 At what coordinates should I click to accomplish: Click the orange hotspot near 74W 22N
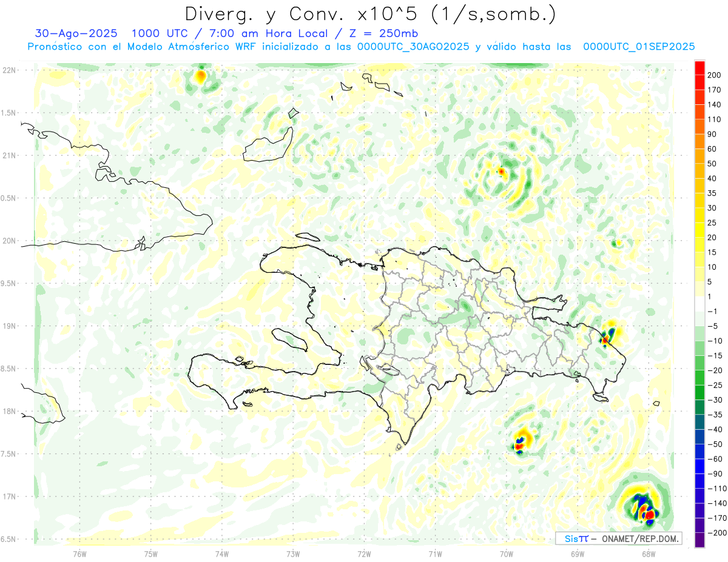pyautogui.click(x=201, y=76)
